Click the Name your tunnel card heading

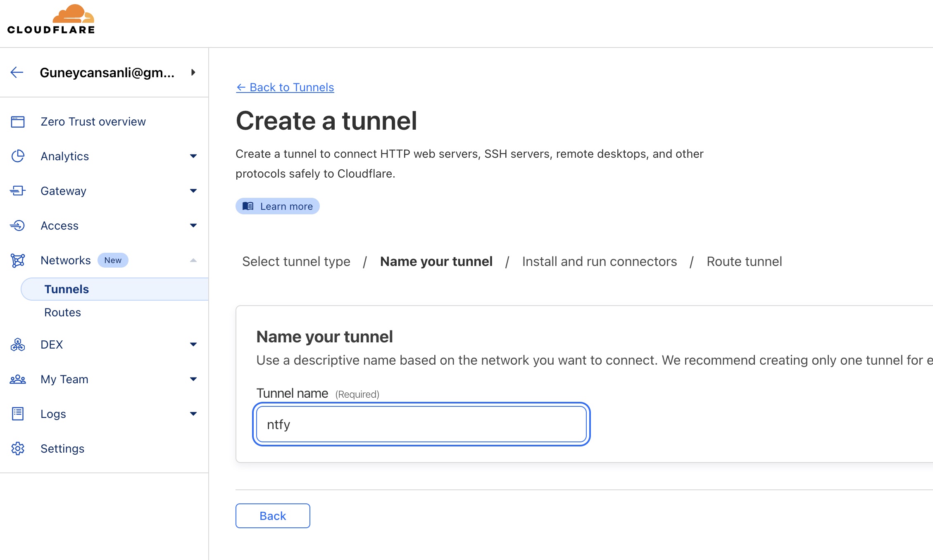pos(324,337)
